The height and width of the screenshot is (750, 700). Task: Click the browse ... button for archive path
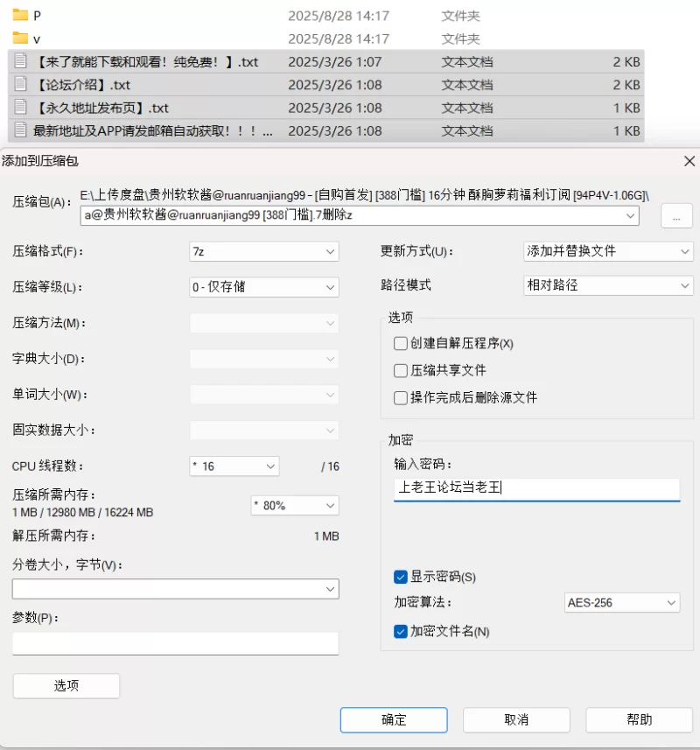coord(676,215)
